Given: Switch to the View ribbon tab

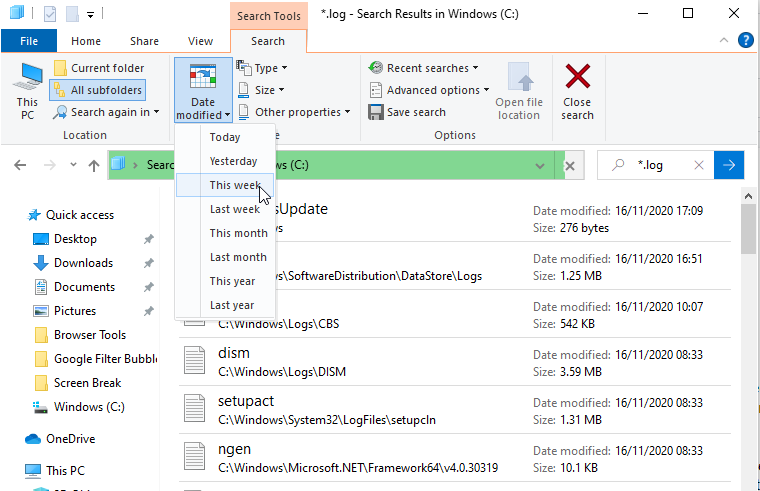Looking at the screenshot, I should point(200,41).
